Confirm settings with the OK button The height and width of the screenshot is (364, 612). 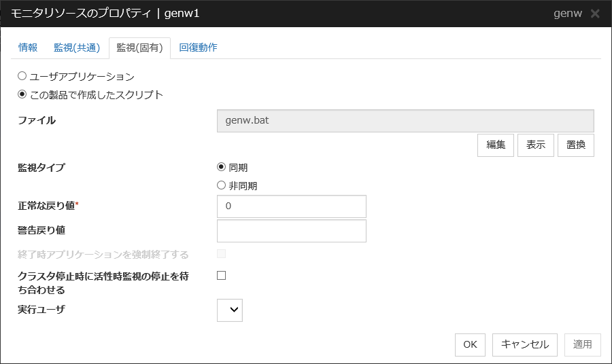coord(470,344)
